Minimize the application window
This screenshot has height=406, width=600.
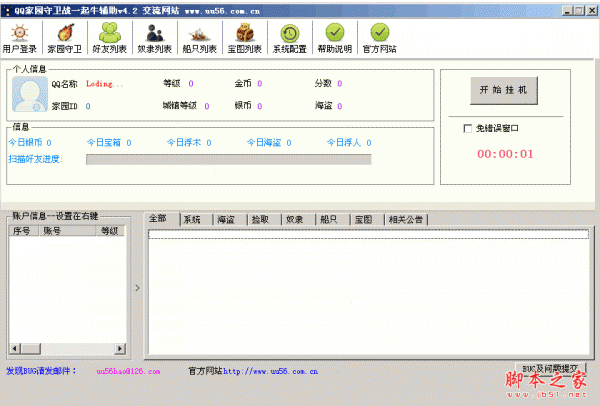tap(567, 11)
